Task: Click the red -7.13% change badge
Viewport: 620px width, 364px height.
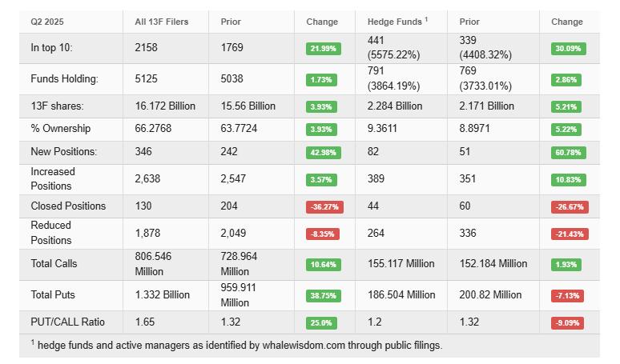Action: point(568,296)
